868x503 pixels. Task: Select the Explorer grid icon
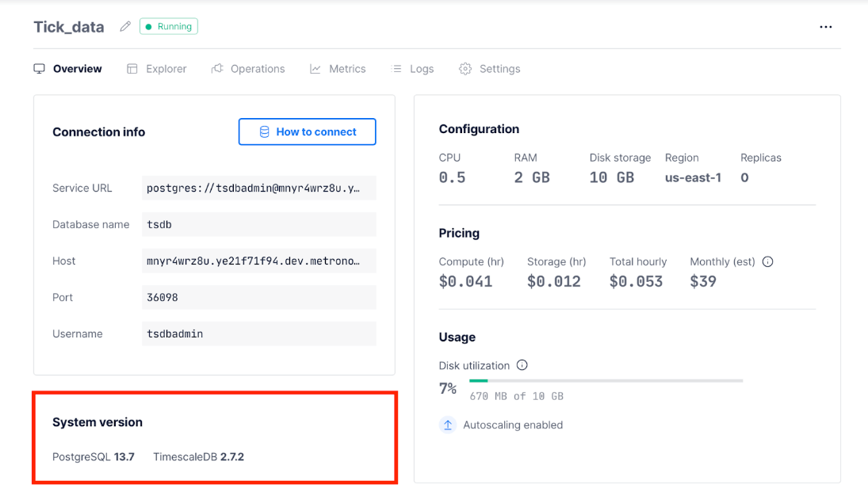coord(132,69)
